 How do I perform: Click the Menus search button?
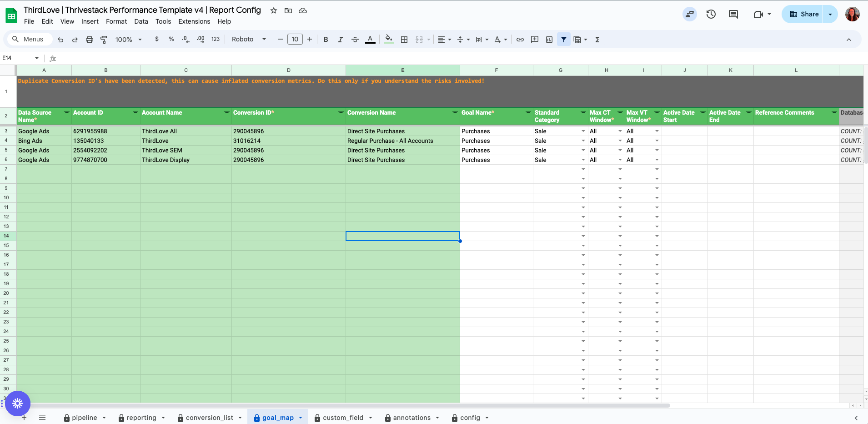(x=28, y=40)
